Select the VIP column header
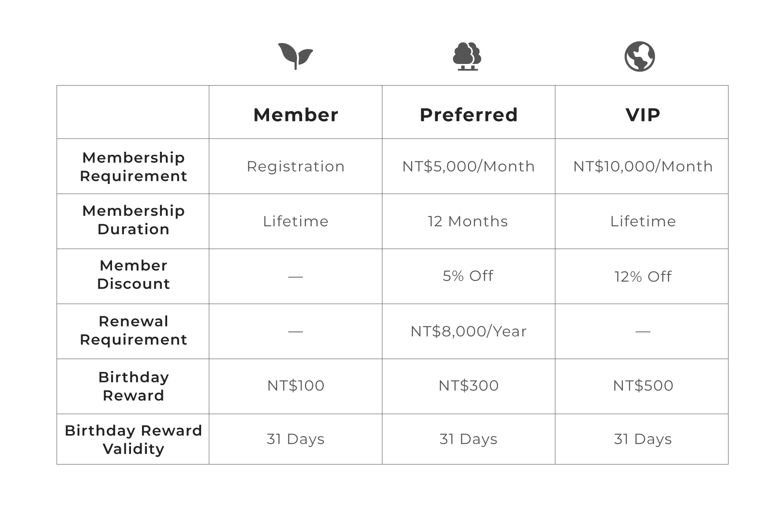This screenshot has height=532, width=782. (x=643, y=115)
